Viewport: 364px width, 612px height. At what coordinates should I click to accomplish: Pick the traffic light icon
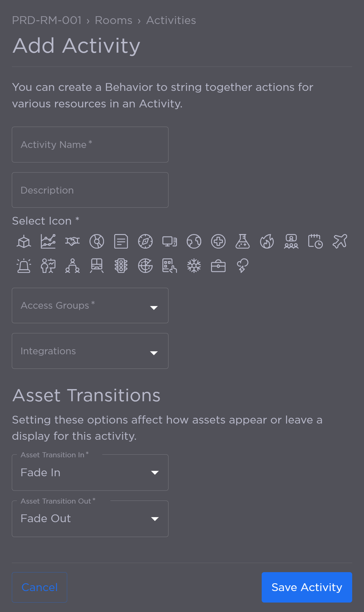[121, 266]
